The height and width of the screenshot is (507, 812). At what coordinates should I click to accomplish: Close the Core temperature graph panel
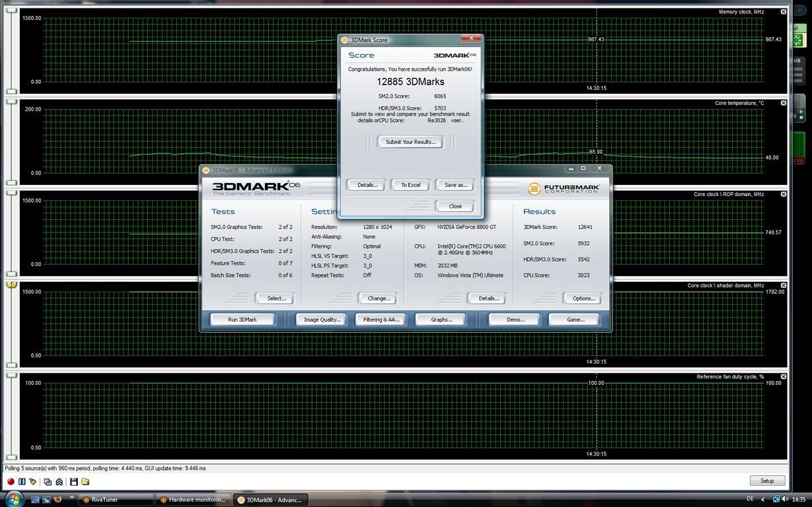784,103
